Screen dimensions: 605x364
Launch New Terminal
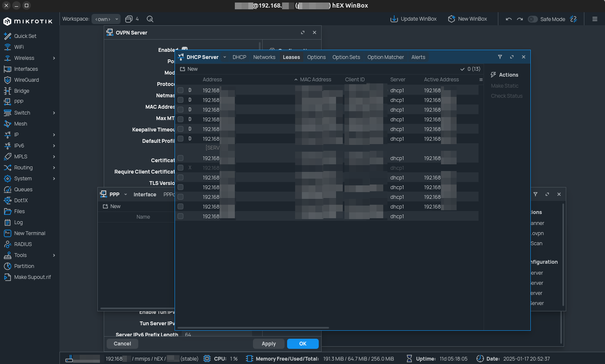[30, 233]
